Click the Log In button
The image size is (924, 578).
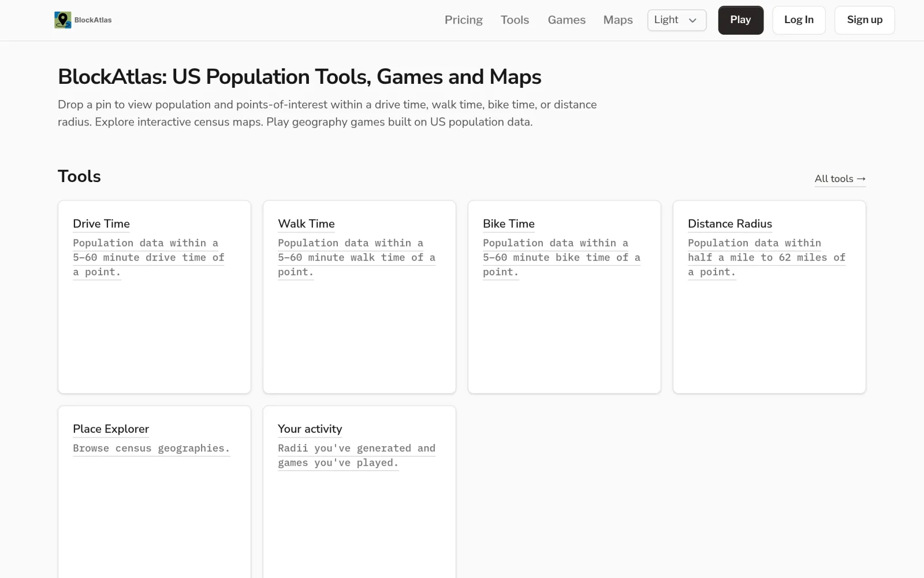(799, 20)
